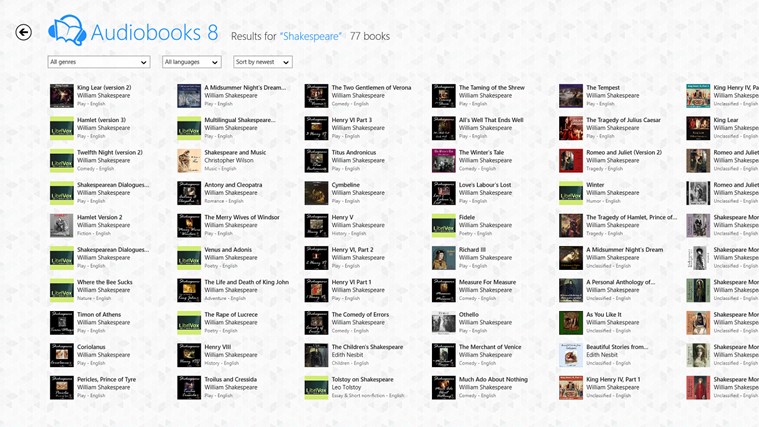Select the Othello cover thumbnail
The height and width of the screenshot is (427, 759).
[444, 323]
